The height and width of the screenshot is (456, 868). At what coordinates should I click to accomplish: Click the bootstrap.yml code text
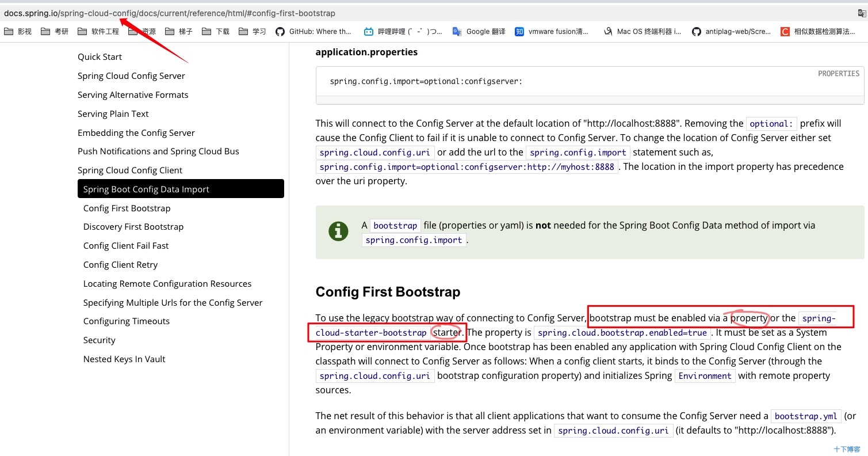[x=806, y=416]
